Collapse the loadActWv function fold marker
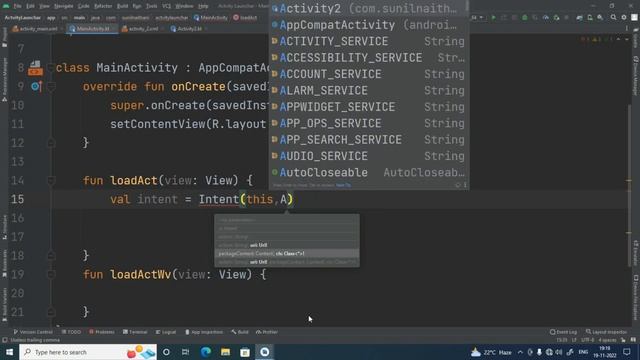Viewport: 640px width, 360px height. pos(51,274)
